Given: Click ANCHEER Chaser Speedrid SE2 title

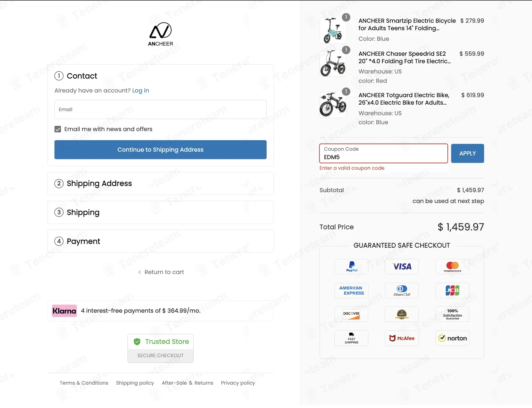Looking at the screenshot, I should point(404,58).
